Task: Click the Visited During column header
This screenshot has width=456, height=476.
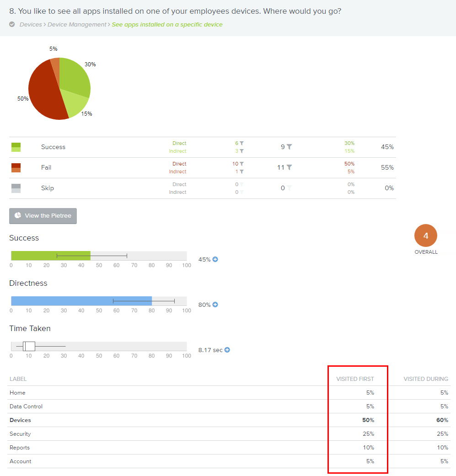Action: click(425, 379)
